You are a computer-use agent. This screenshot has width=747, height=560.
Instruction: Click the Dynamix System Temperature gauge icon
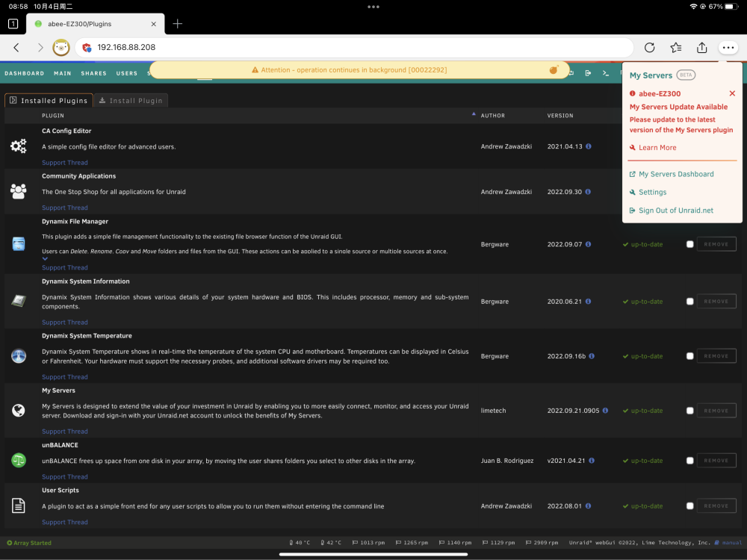click(19, 355)
